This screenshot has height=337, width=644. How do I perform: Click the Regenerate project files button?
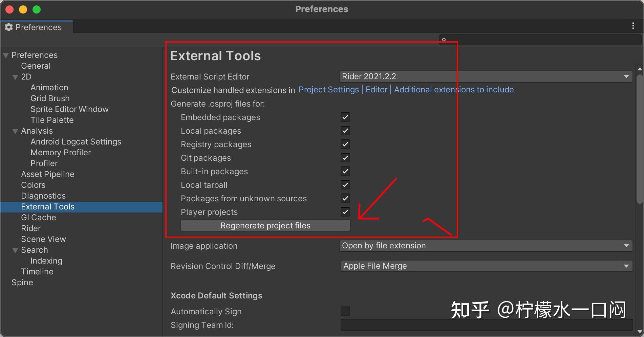(x=265, y=225)
